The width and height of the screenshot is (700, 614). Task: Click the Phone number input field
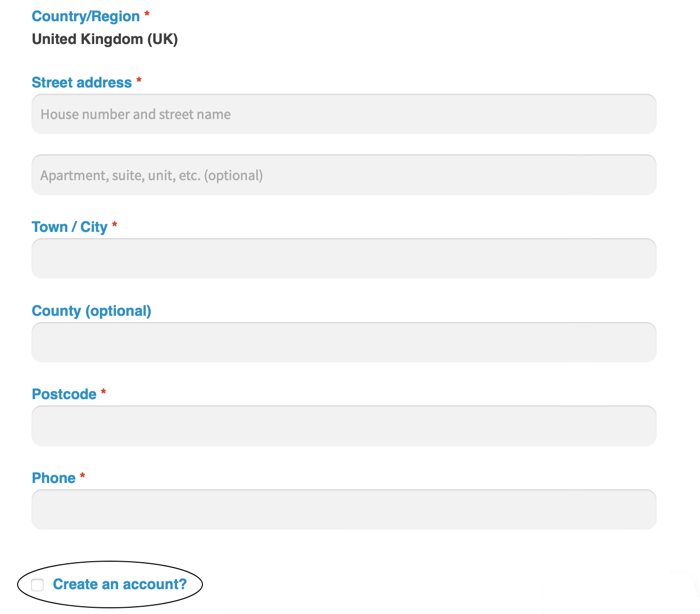pyautogui.click(x=344, y=509)
